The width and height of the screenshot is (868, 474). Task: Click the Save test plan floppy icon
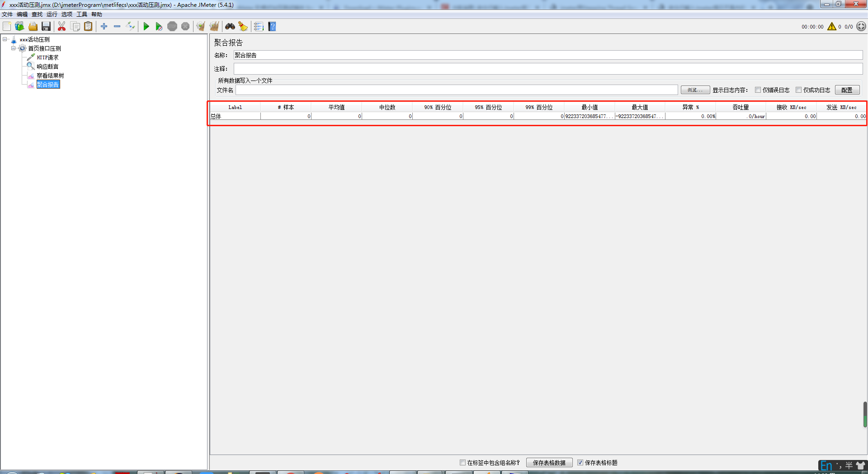click(46, 27)
